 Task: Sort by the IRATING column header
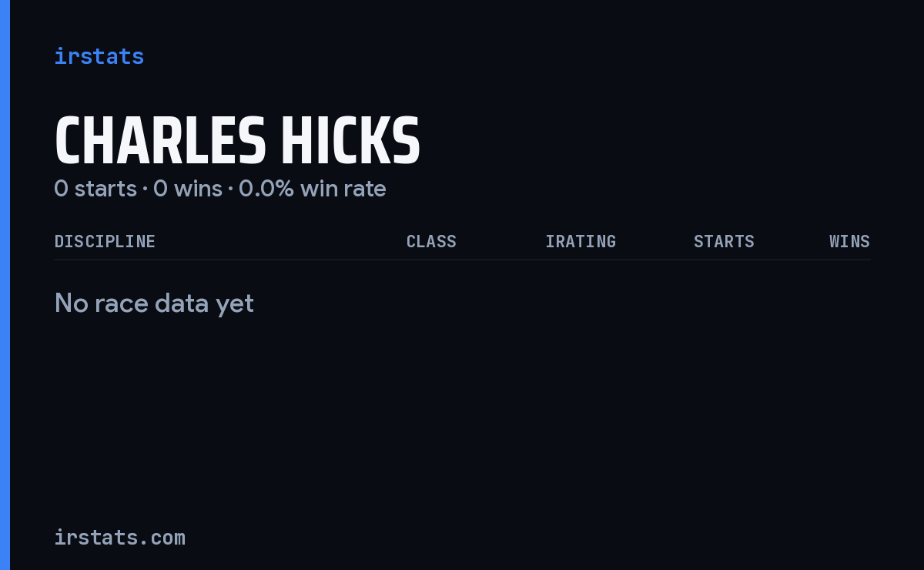581,241
